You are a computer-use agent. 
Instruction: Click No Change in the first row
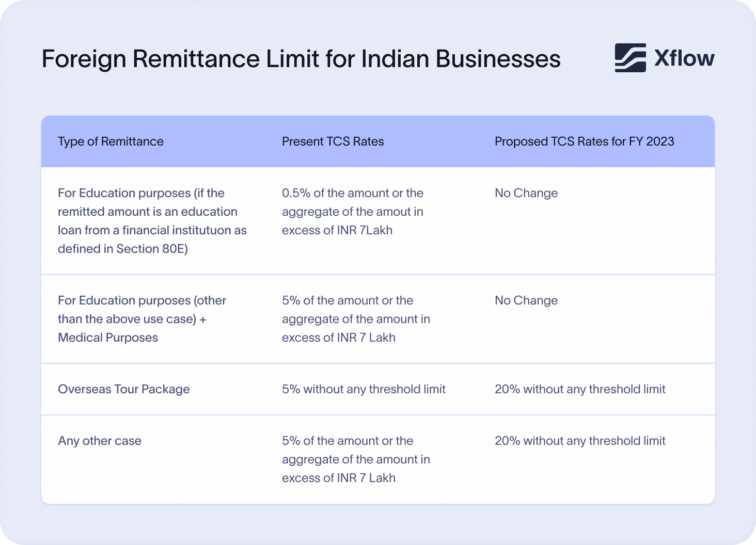(526, 193)
